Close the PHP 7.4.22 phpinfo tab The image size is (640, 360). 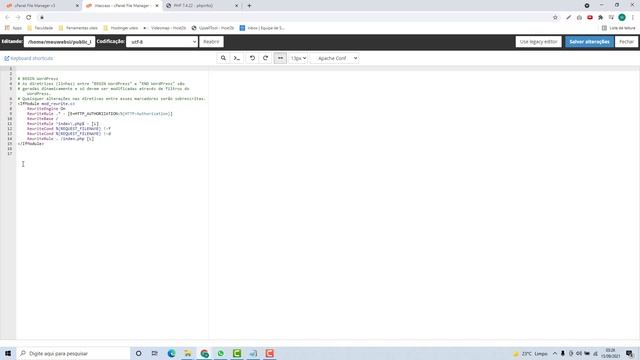(236, 6)
